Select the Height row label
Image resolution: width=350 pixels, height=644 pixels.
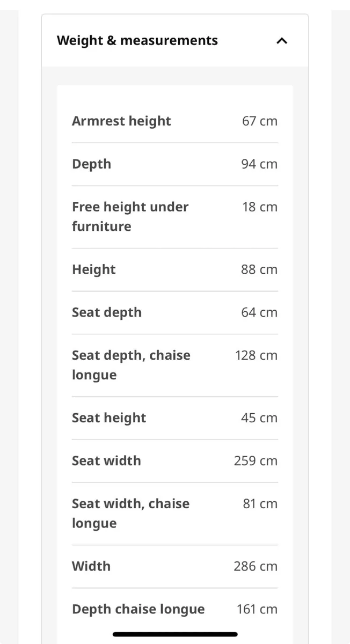point(94,269)
